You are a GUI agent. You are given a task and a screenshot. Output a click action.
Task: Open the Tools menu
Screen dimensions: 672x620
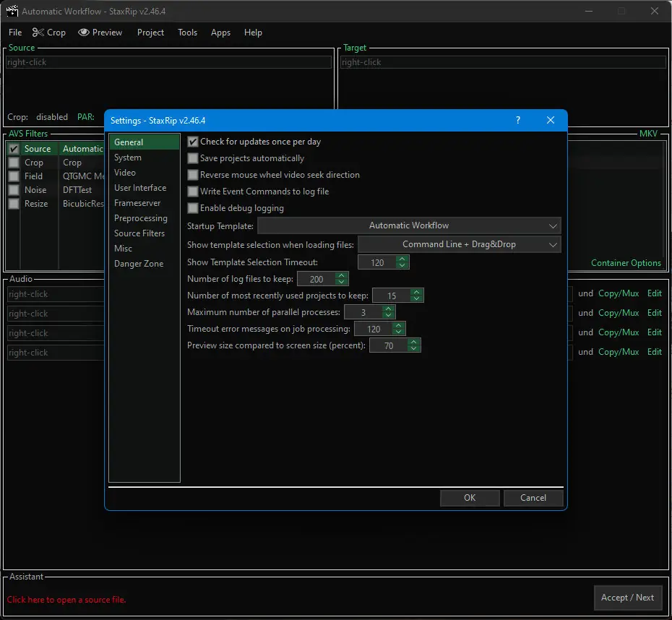(188, 33)
